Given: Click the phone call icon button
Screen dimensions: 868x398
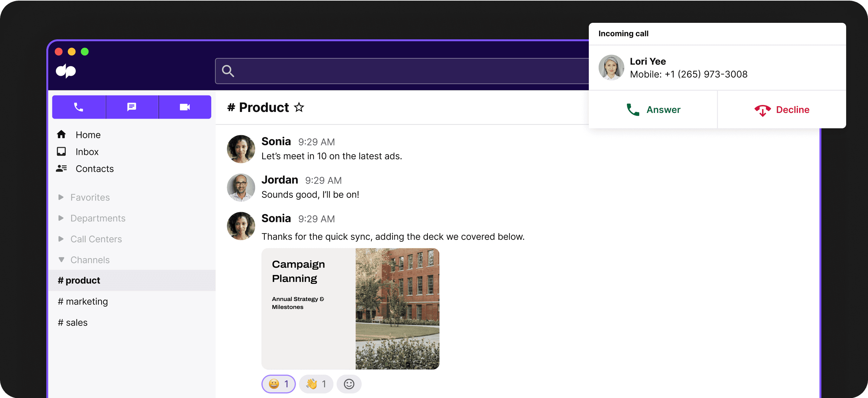Looking at the screenshot, I should [78, 107].
